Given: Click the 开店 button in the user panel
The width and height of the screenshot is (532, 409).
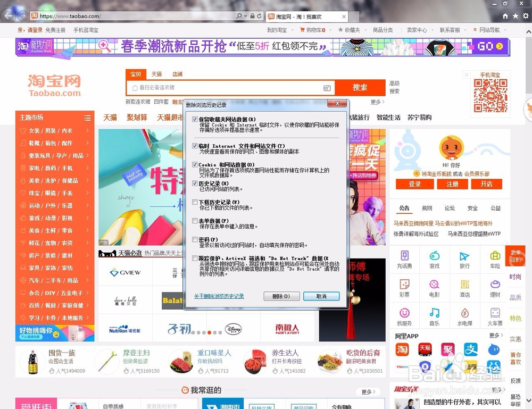Looking at the screenshot, I should (487, 184).
